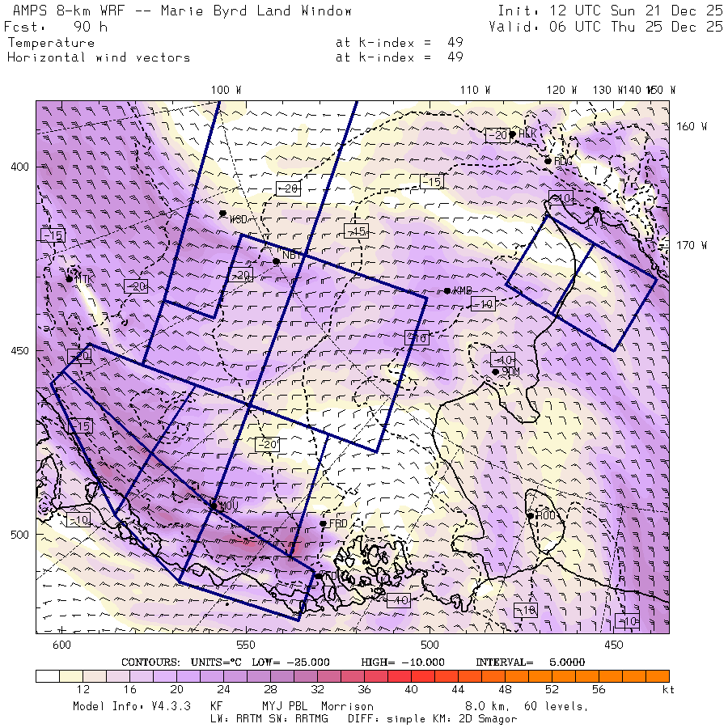Click the '24' colorbar tick label
Screen dimensions: 728x728
click(x=224, y=689)
